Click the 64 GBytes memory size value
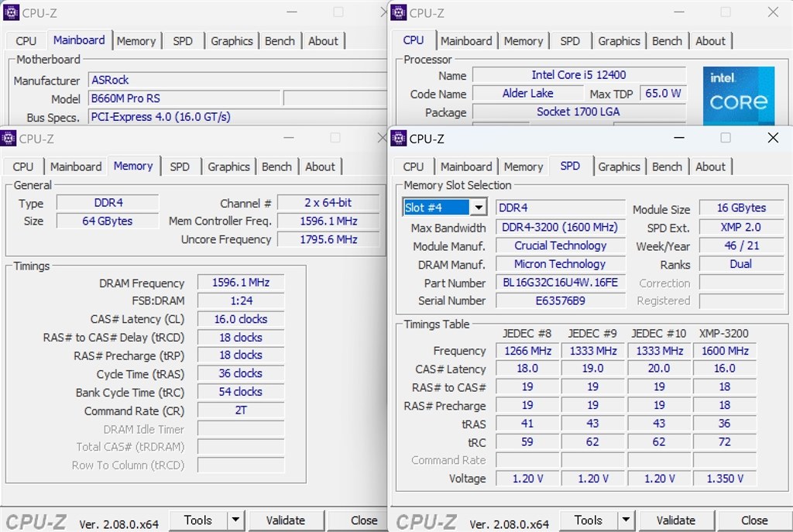The width and height of the screenshot is (793, 532). pyautogui.click(x=107, y=221)
